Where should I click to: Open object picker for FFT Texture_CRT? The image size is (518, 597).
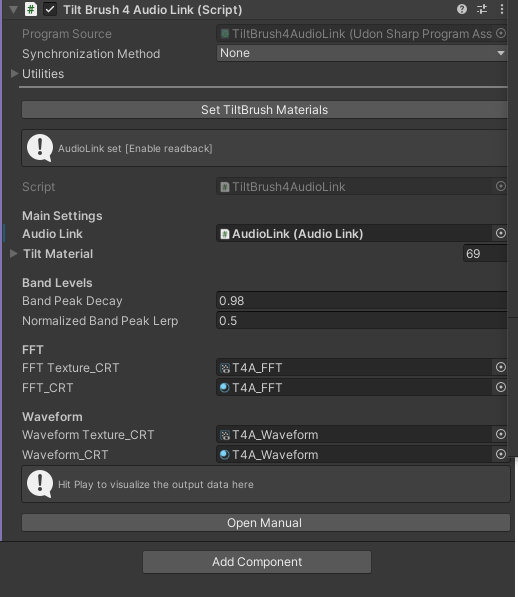(x=501, y=367)
